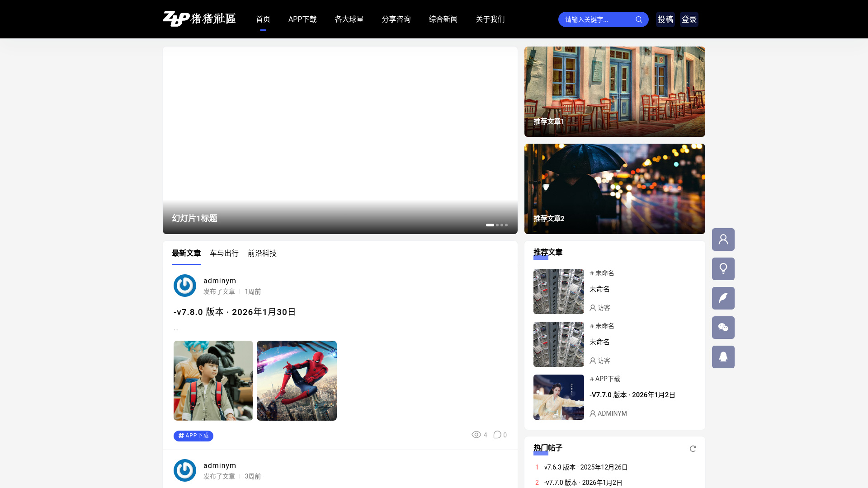This screenshot has height=488, width=868.
Task: Open the 各大球星 nav item
Action: point(349,19)
